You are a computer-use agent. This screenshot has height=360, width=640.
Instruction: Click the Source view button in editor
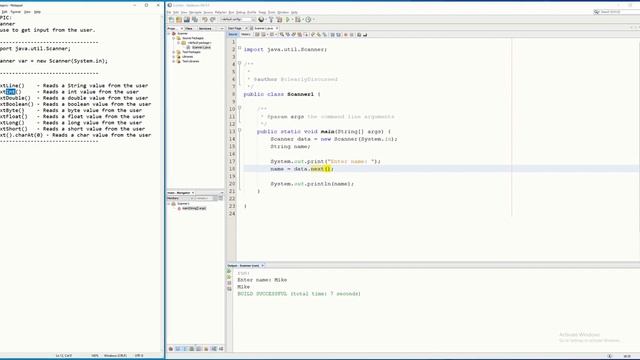(x=233, y=35)
